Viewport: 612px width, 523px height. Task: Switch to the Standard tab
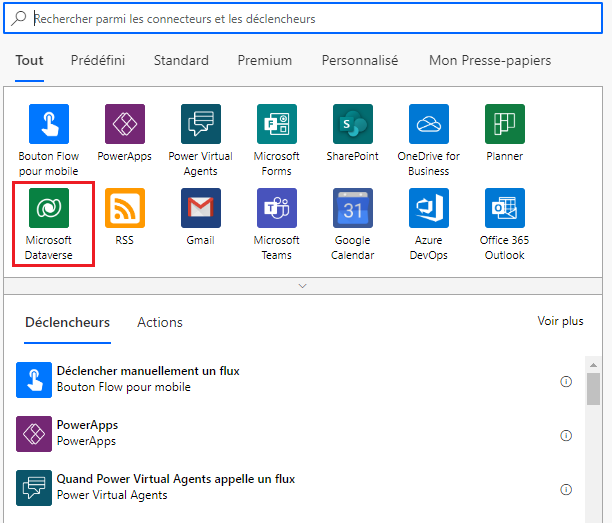coord(181,60)
